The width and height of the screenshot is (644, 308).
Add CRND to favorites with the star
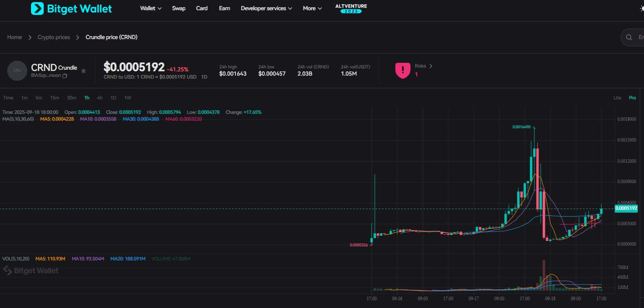tap(84, 71)
